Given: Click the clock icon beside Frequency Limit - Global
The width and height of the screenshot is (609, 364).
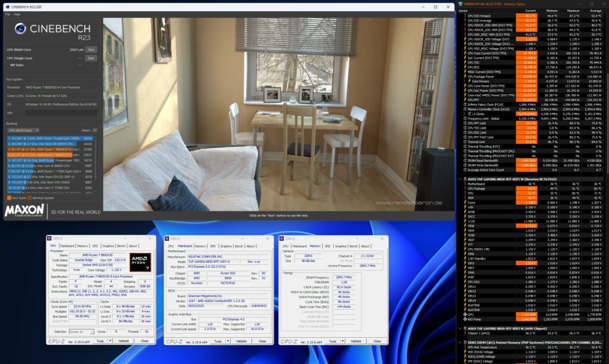Looking at the screenshot, I should pyautogui.click(x=465, y=118).
